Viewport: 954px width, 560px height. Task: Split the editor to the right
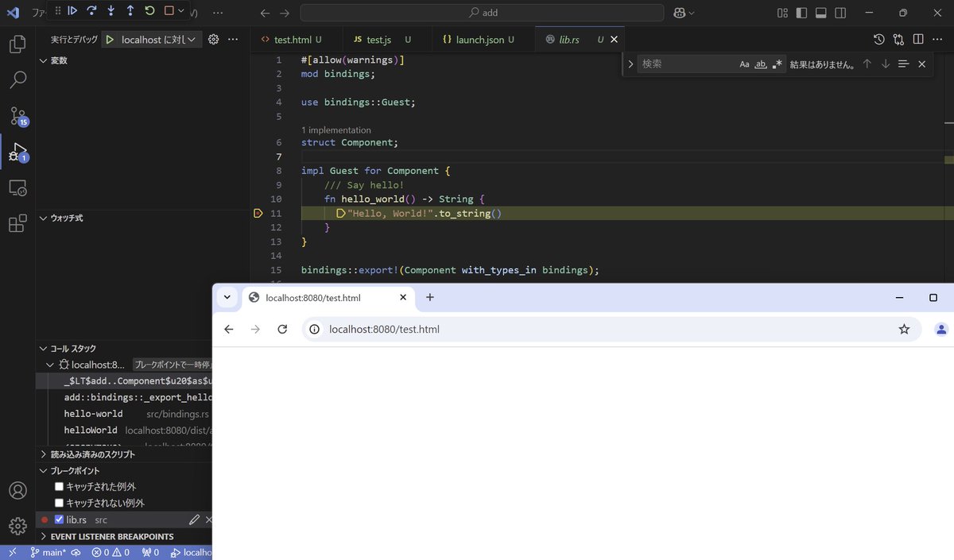918,40
